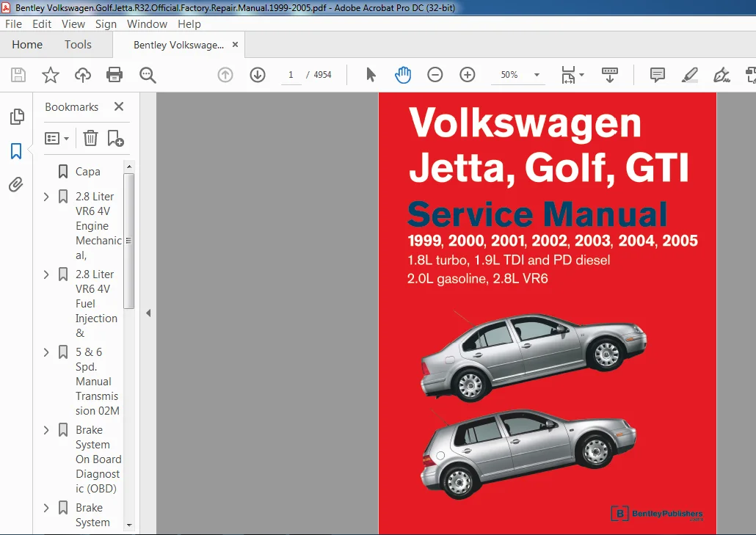Viewport: 756px width, 535px height.
Task: Add a comment sticky note
Action: 657,75
